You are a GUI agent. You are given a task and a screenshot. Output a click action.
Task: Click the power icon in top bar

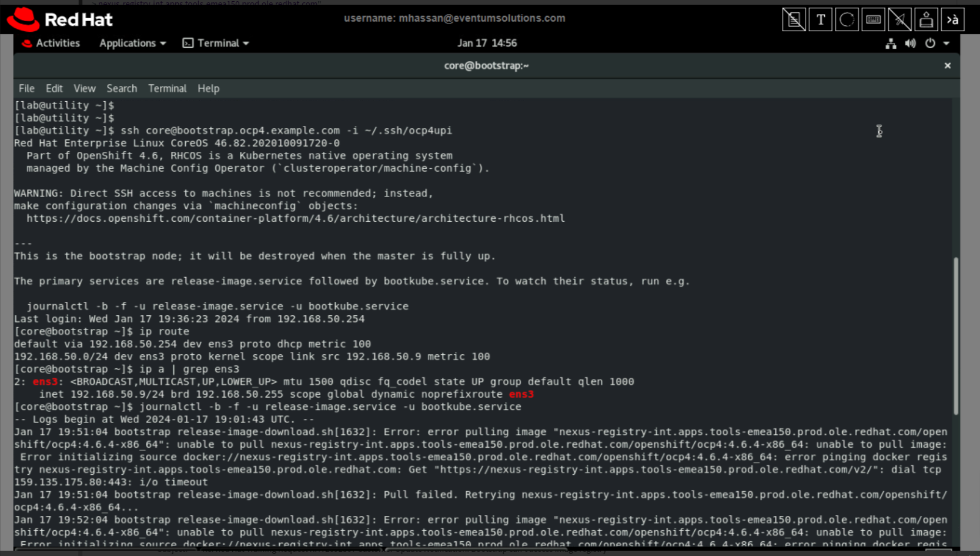coord(930,43)
